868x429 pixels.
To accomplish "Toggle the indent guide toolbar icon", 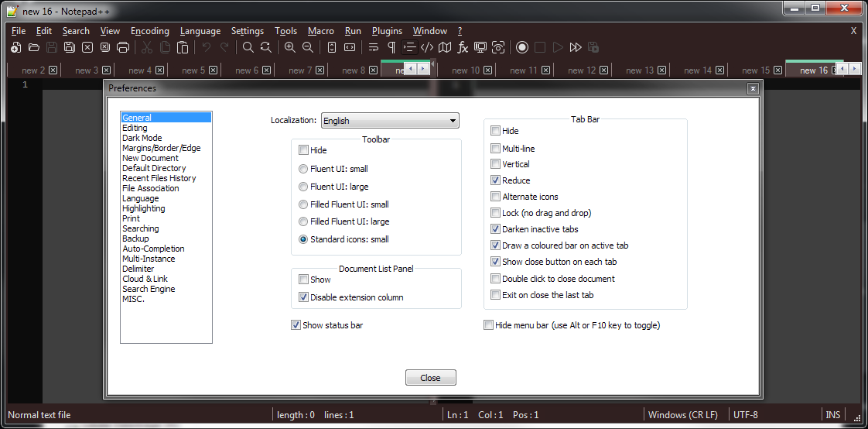I will point(409,47).
